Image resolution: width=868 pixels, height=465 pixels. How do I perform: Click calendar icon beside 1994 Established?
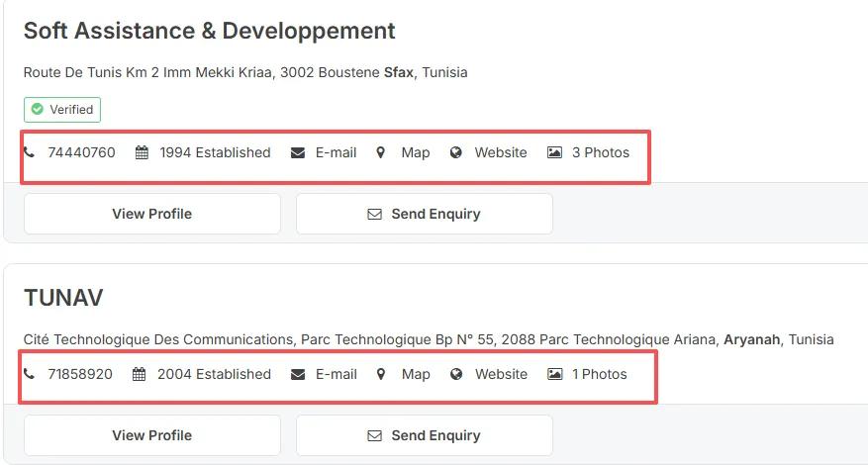(142, 152)
